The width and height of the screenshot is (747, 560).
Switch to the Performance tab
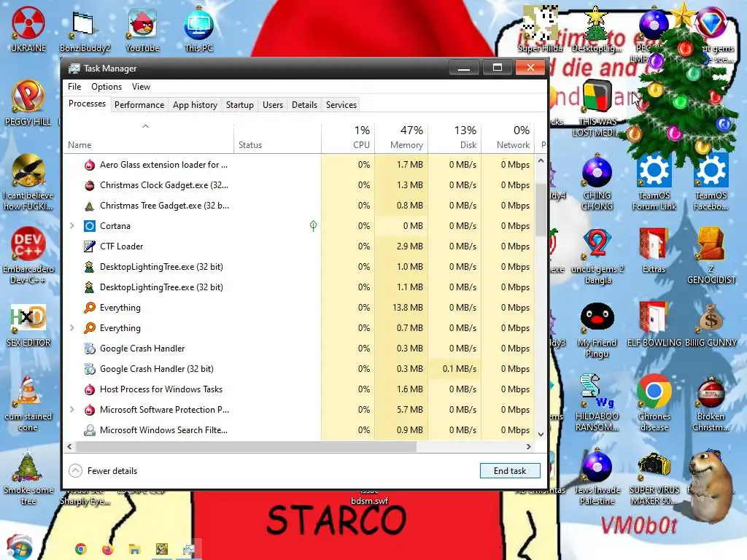(139, 105)
